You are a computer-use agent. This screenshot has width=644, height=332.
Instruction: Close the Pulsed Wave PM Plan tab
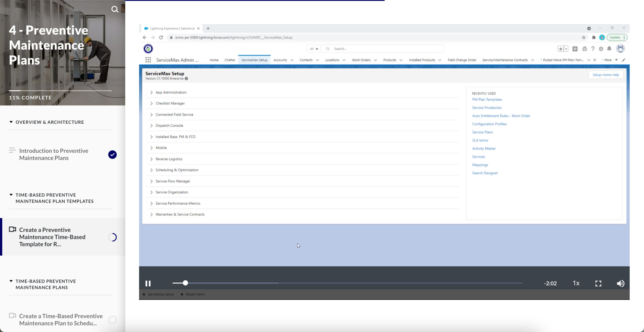coord(595,60)
